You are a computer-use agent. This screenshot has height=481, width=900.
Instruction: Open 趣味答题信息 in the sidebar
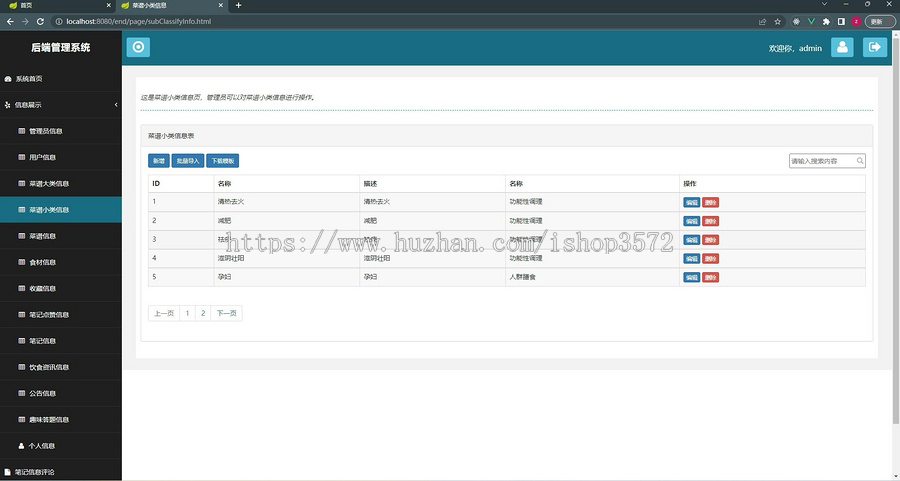[60, 420]
